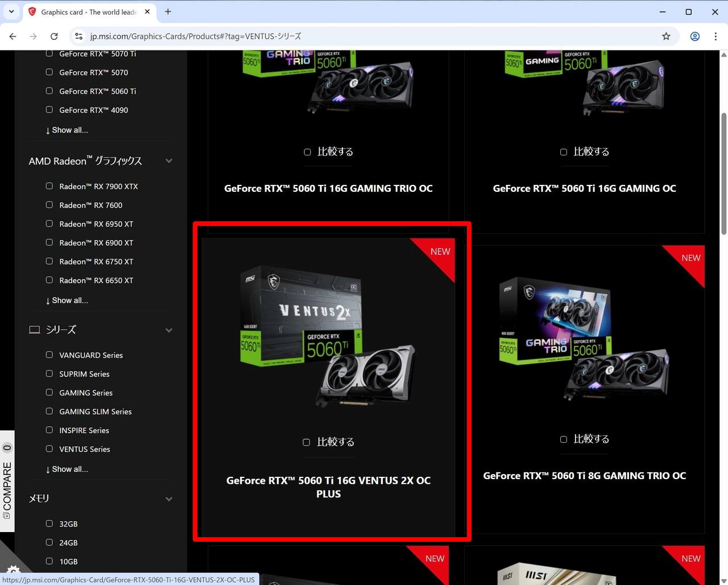Bookmark this page with the star icon
This screenshot has width=728, height=585.
click(x=666, y=36)
